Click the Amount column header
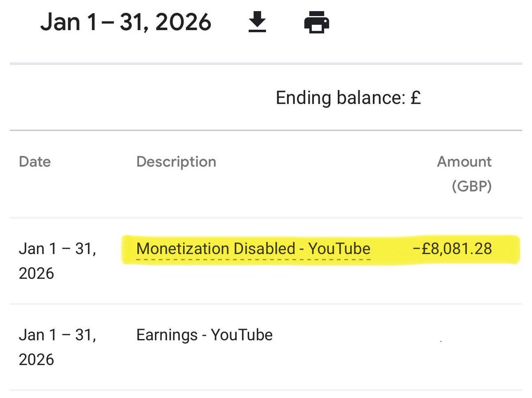532x398 pixels. (x=464, y=162)
